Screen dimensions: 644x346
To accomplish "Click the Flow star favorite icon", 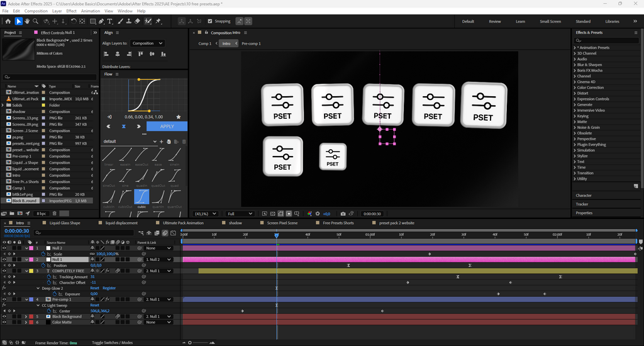I will [x=179, y=117].
